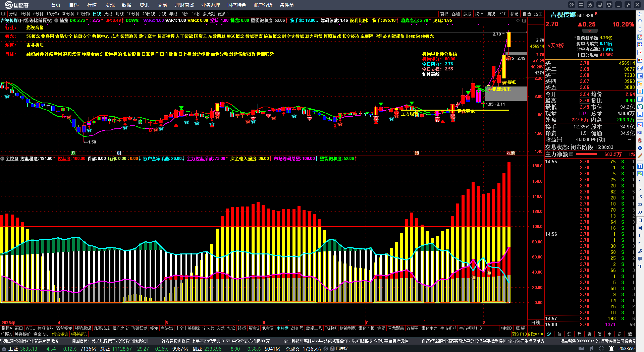Click the 上证 index value 3635.13
The height and width of the screenshot is (352, 644).
[29, 349]
